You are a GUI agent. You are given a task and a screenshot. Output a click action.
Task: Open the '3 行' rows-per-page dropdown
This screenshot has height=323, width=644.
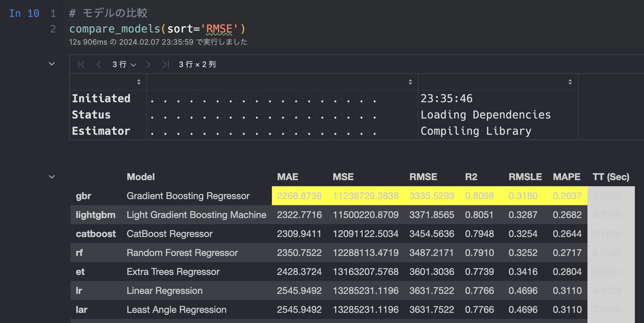(124, 64)
